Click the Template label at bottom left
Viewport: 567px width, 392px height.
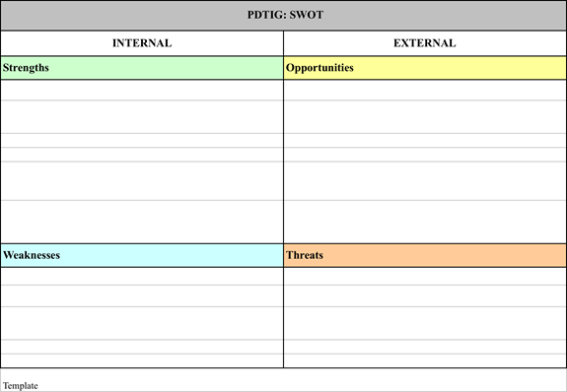[21, 385]
